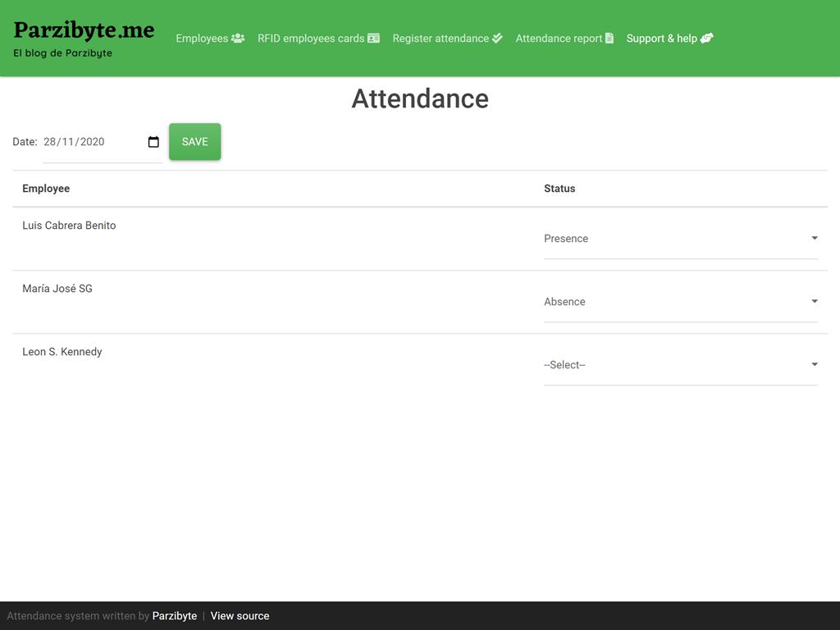This screenshot has height=630, width=840.
Task: Click the Date: label
Action: coord(25,142)
